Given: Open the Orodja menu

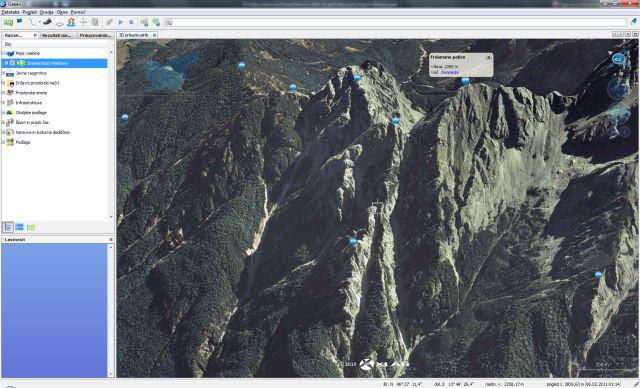Looking at the screenshot, I should (x=47, y=12).
